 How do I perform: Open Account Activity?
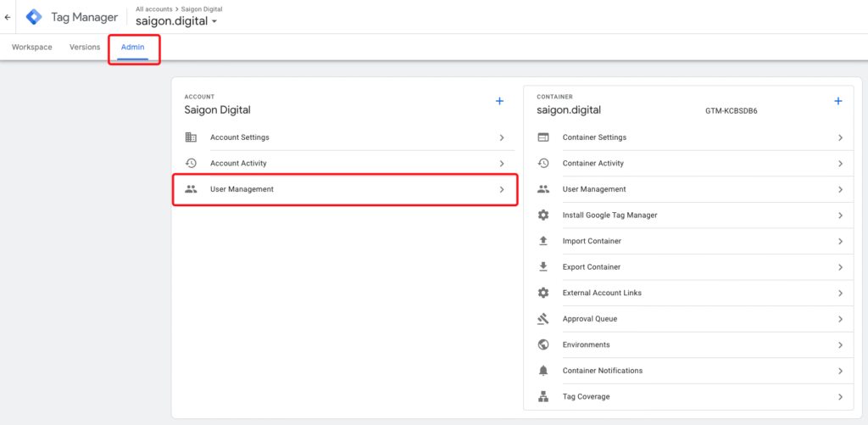pyautogui.click(x=346, y=164)
